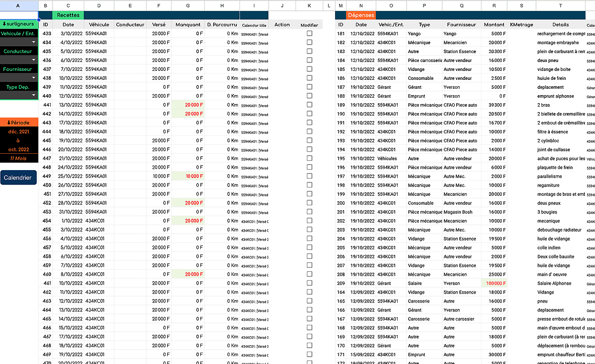Viewport: 595px width, 364px height.
Task: Select the 'déc. 2021' period start cell
Action: pyautogui.click(x=19, y=132)
